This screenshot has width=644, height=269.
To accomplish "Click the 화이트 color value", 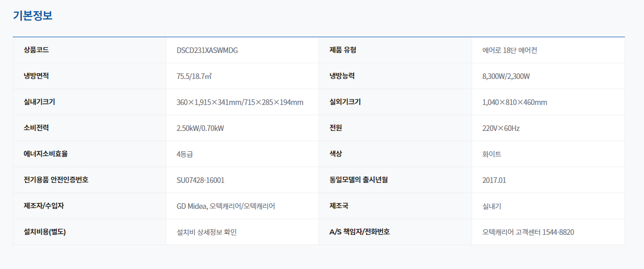I will click(x=491, y=154).
